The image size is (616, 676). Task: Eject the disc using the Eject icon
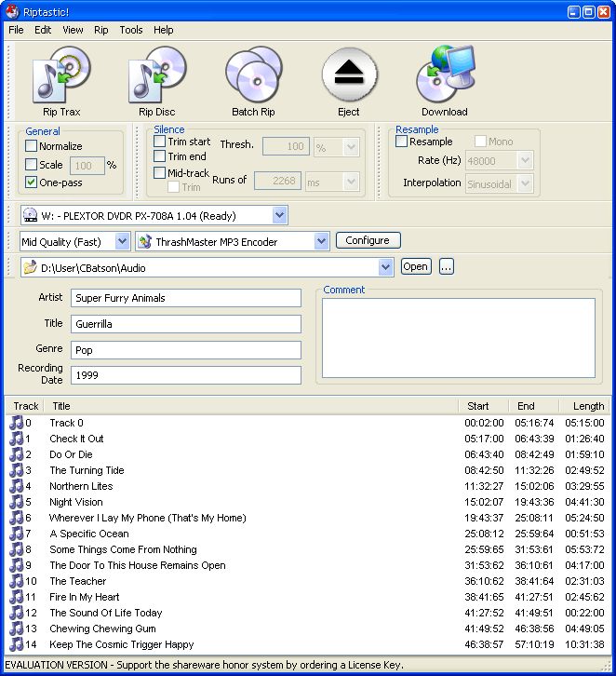click(349, 74)
